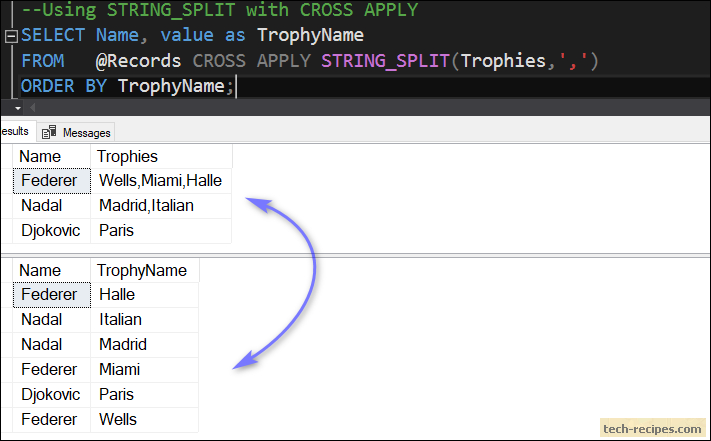This screenshot has width=711, height=441.
Task: Select the Halle cell
Action: (x=145, y=295)
